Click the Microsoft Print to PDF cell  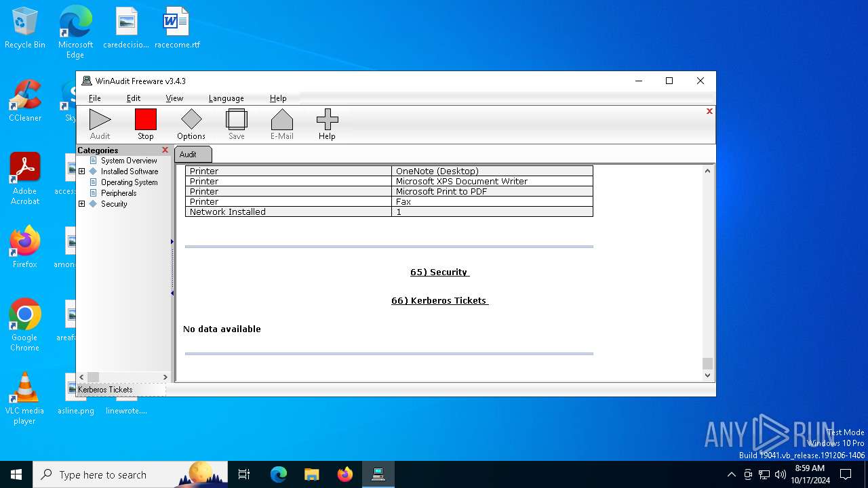click(492, 192)
